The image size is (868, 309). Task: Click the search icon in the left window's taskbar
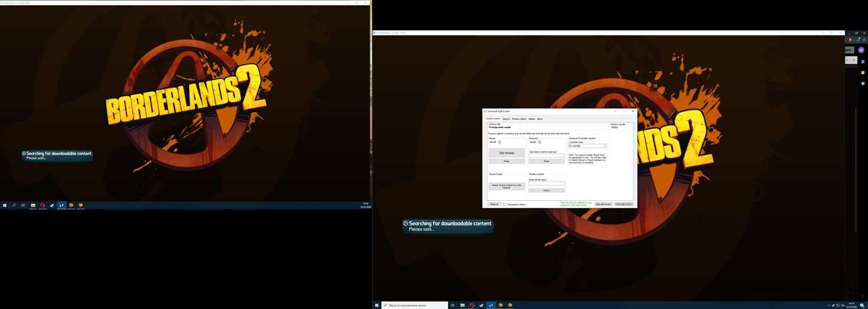[14, 206]
